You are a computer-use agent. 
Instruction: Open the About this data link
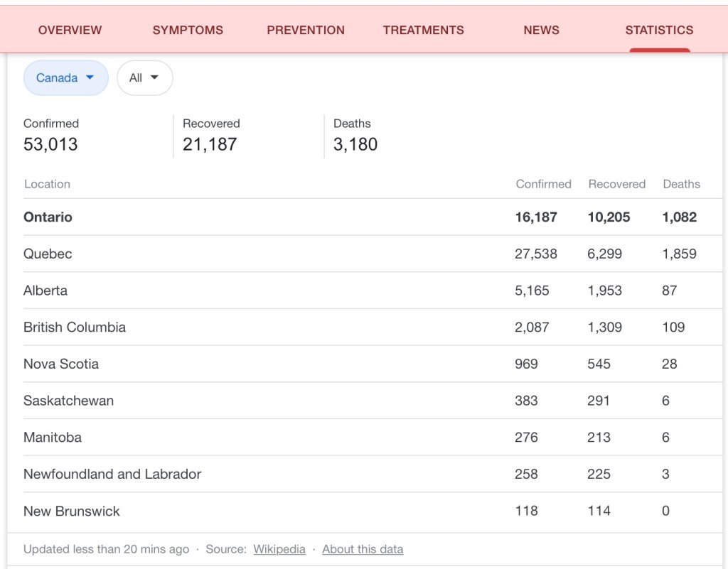363,549
